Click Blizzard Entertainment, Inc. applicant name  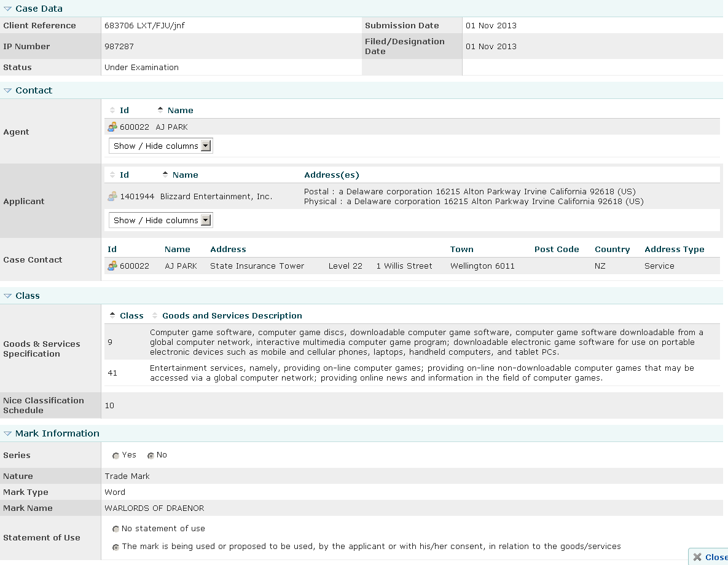(216, 197)
